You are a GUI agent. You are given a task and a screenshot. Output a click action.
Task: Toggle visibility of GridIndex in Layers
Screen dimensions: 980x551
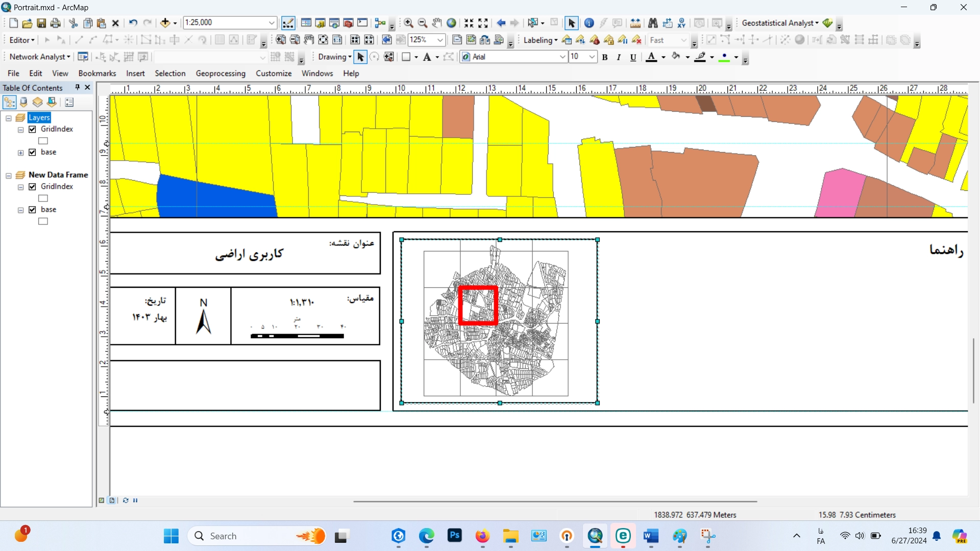pyautogui.click(x=33, y=129)
